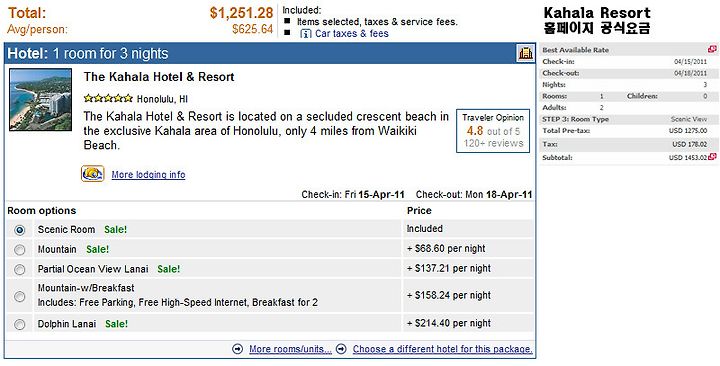
Task: Click the Traveler Opinion rating box
Action: (x=493, y=131)
